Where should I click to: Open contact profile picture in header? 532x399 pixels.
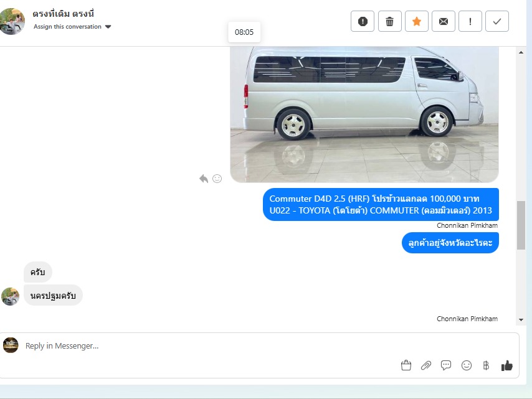click(12, 21)
